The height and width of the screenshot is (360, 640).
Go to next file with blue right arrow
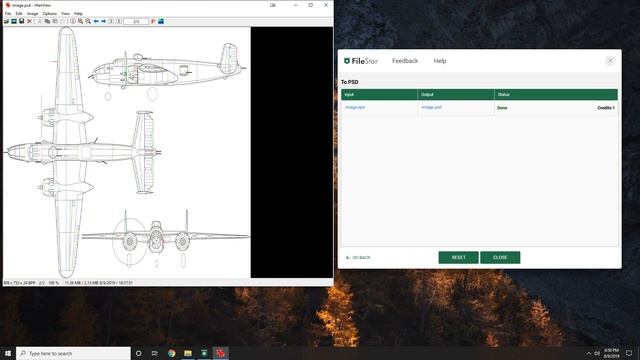pos(104,21)
